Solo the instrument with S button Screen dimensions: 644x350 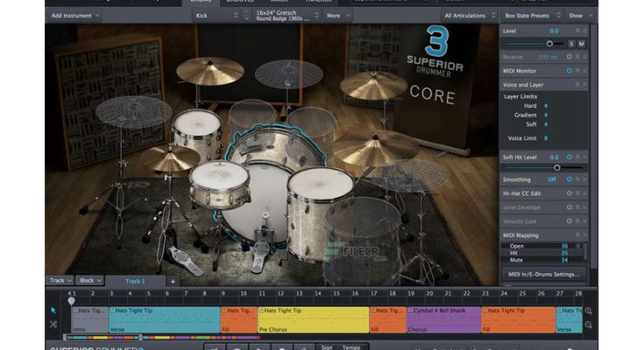click(571, 43)
